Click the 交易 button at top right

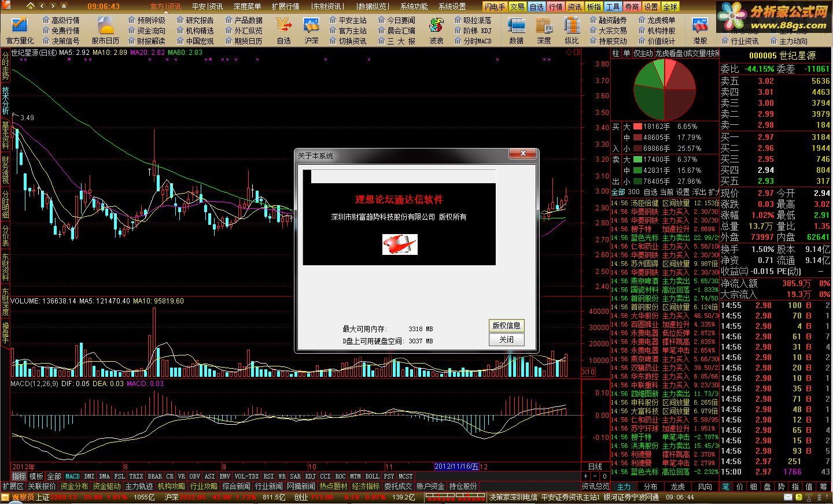(x=517, y=6)
